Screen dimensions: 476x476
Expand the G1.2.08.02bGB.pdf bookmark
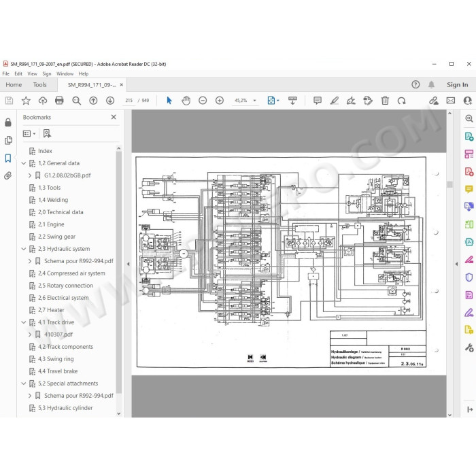click(x=30, y=175)
